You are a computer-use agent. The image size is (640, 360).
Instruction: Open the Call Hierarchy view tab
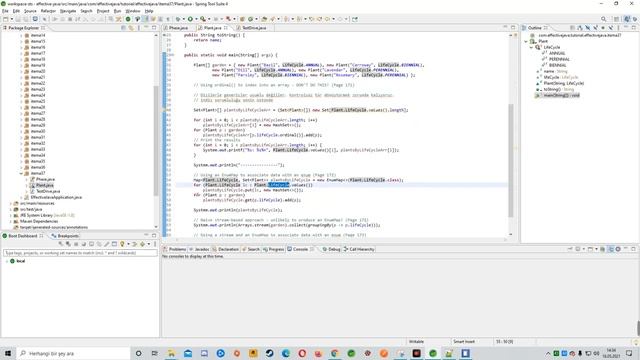click(x=359, y=249)
